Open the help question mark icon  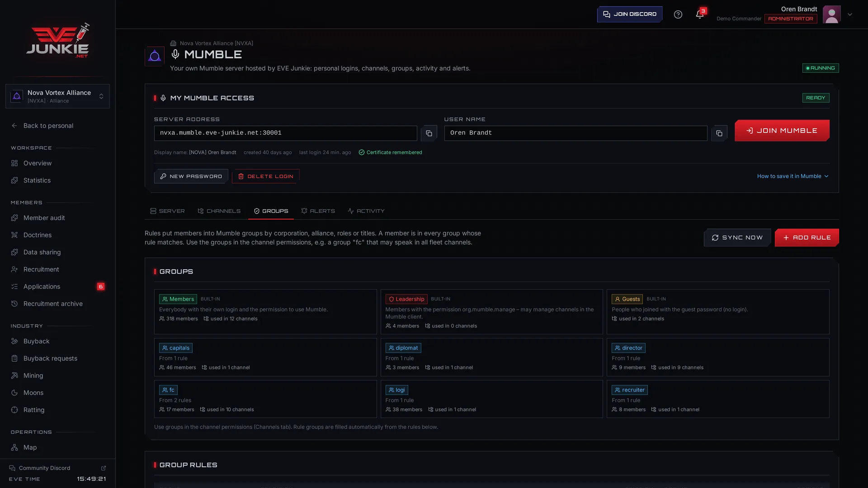tap(678, 14)
